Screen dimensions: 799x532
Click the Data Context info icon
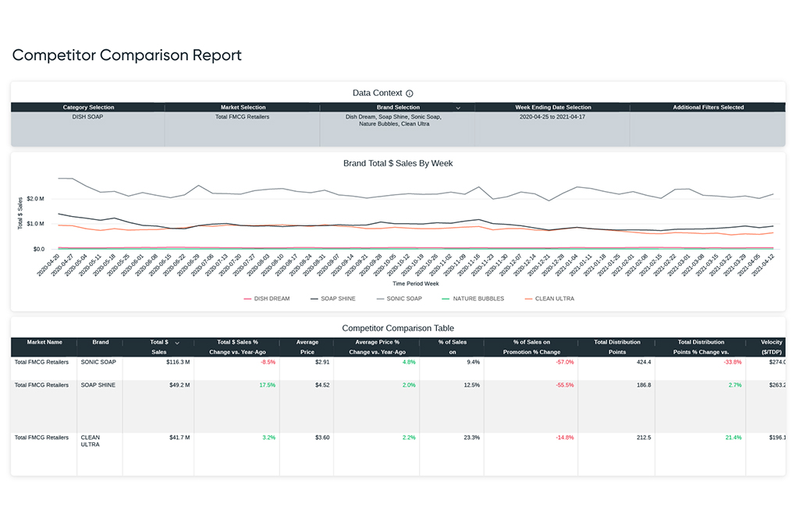409,94
